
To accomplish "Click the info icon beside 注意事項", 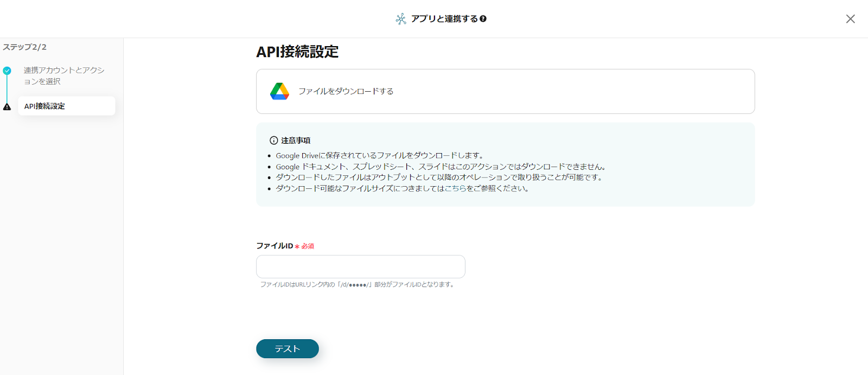I will pos(273,141).
